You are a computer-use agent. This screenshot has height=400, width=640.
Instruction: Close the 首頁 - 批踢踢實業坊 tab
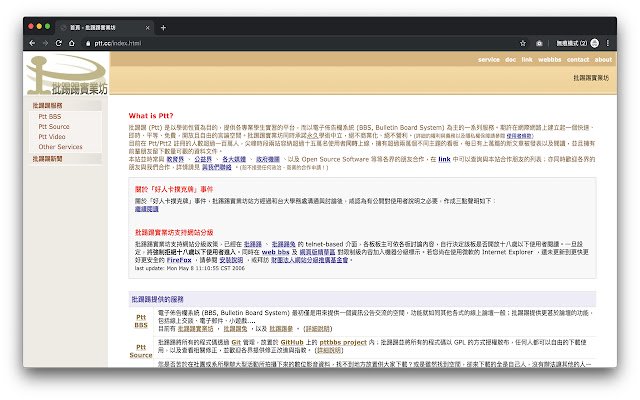(147, 28)
